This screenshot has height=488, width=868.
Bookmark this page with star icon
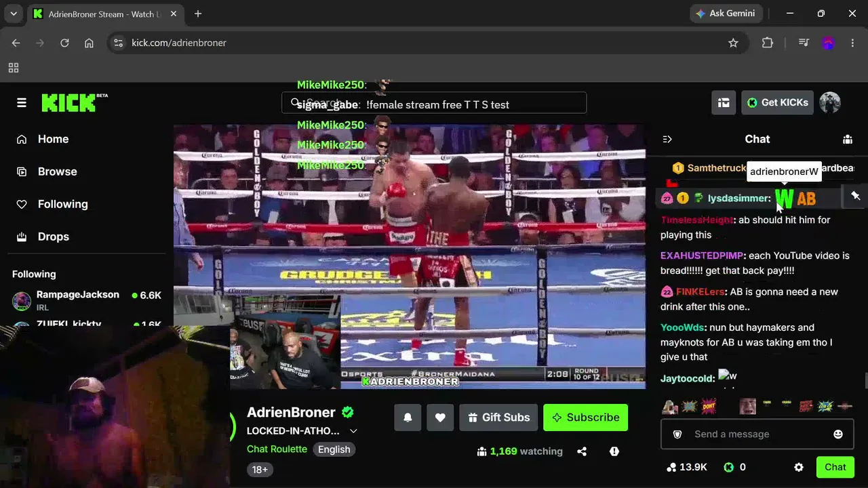[x=733, y=43]
